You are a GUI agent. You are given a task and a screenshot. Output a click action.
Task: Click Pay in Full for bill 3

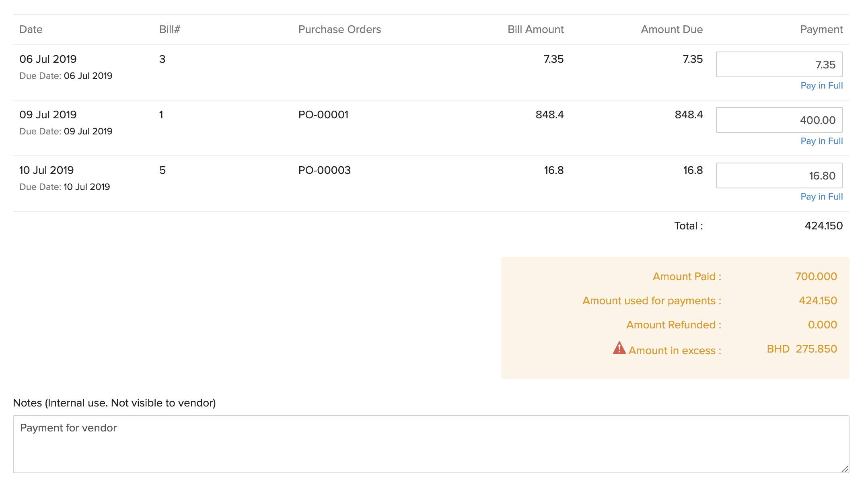[x=821, y=85]
